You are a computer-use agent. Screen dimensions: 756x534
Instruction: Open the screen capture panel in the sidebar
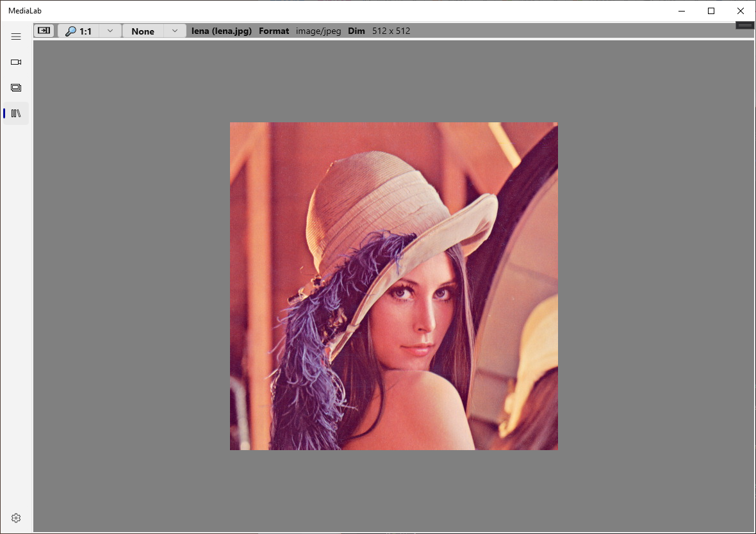(x=16, y=88)
